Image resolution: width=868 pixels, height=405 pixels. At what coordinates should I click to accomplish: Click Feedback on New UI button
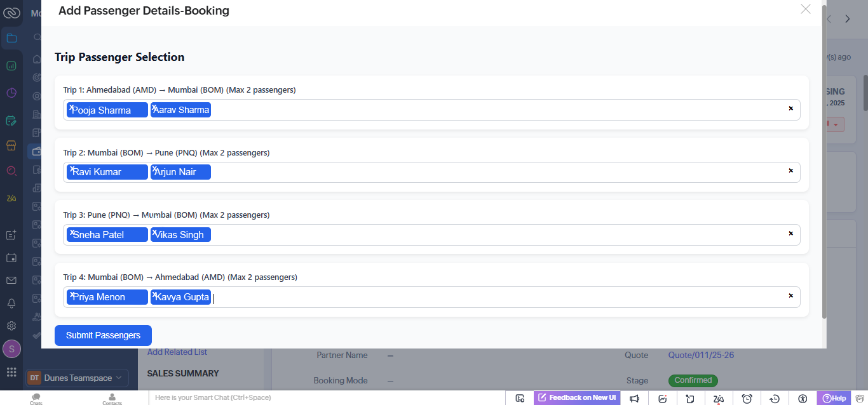[x=577, y=398]
